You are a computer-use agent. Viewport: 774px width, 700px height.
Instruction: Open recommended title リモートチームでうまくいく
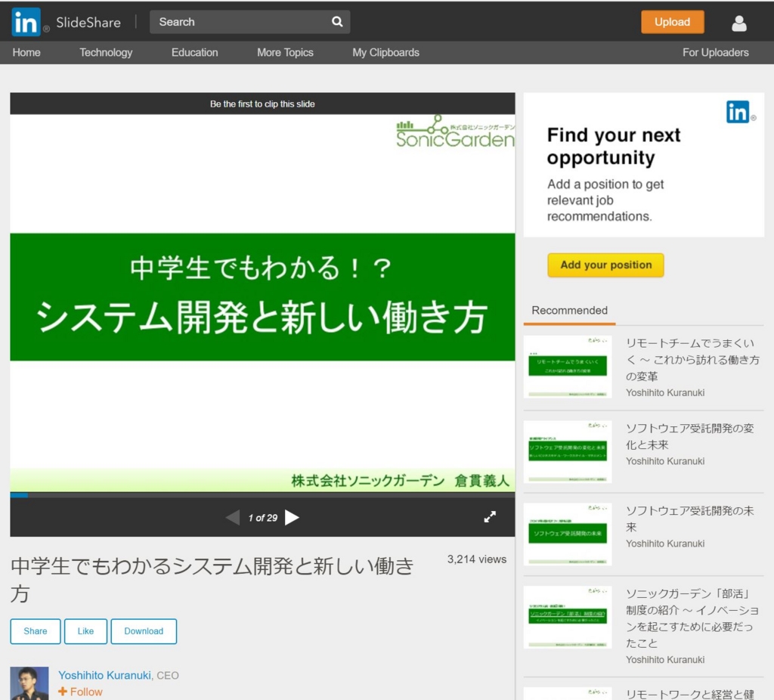click(692, 360)
